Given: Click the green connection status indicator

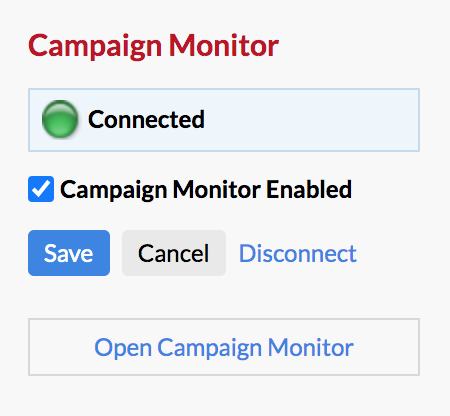Looking at the screenshot, I should pyautogui.click(x=60, y=119).
